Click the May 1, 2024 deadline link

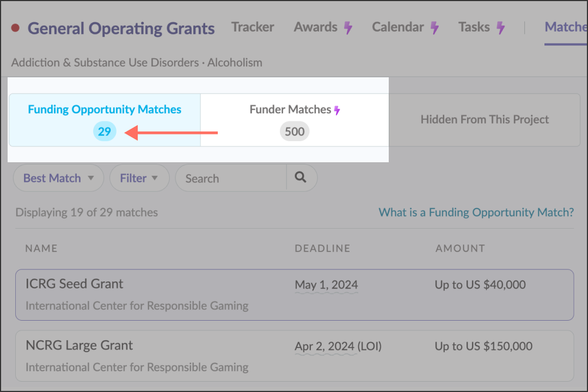[326, 285]
